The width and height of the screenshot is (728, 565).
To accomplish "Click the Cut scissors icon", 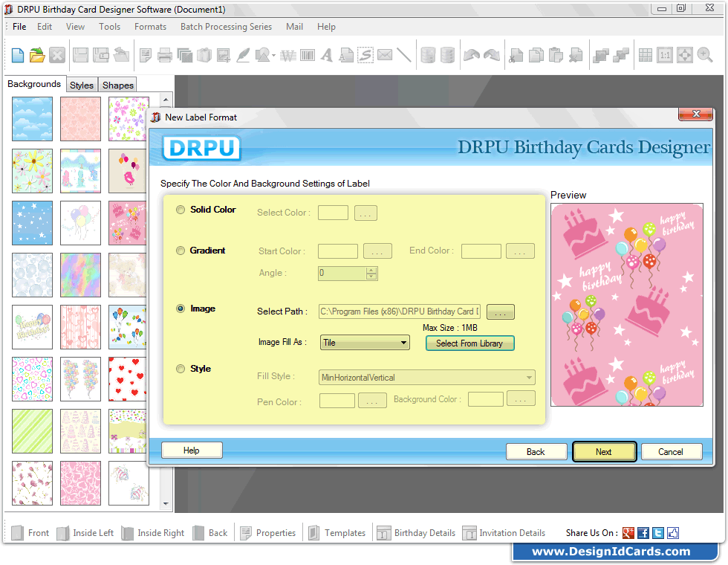I will click(516, 55).
